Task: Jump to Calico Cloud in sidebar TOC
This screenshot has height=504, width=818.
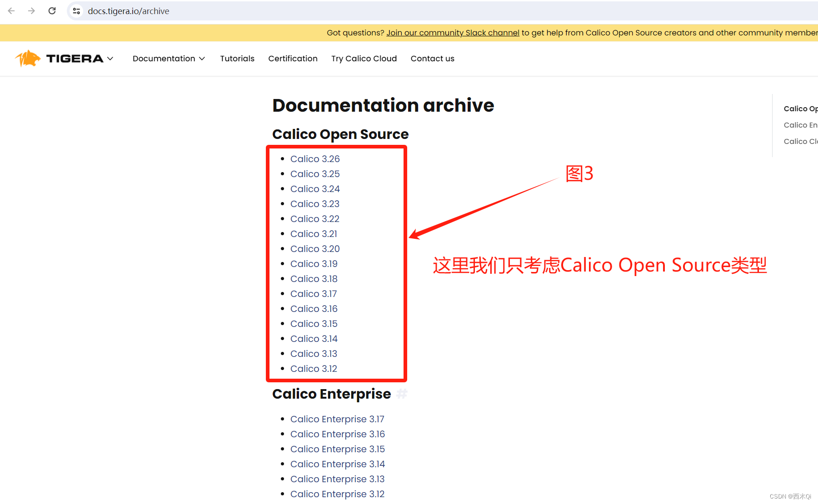Action: pos(801,141)
